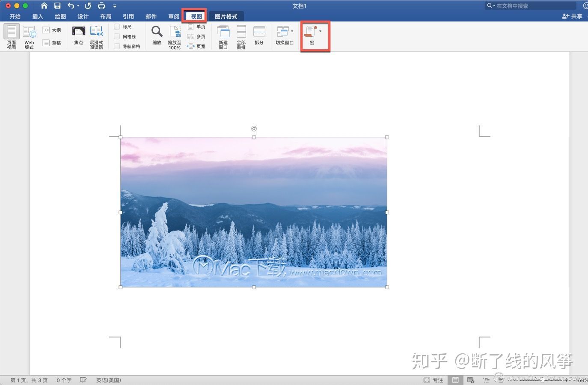
Task: Enable the 标尺 ruler checkbox
Action: [117, 27]
